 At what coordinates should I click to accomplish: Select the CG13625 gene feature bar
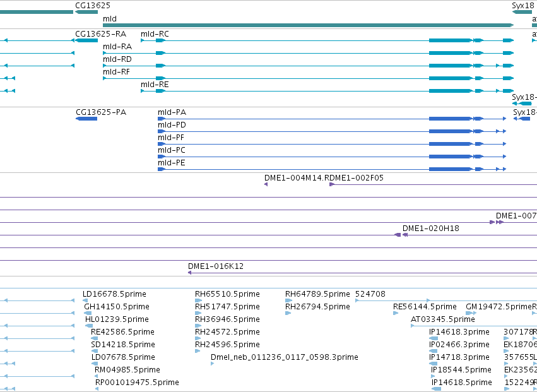[86, 12]
